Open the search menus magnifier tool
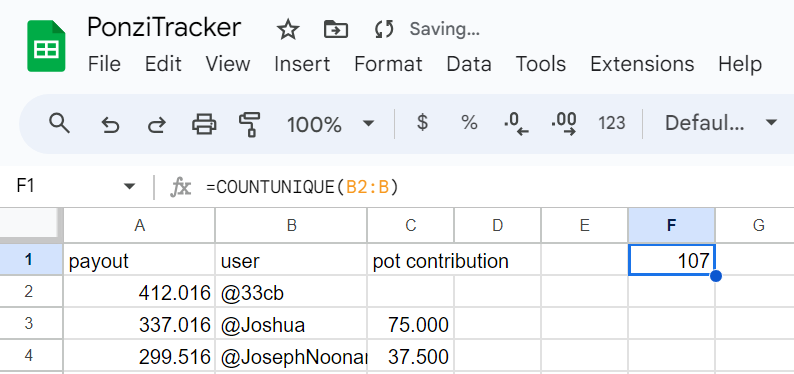The width and height of the screenshot is (794, 374). point(59,123)
